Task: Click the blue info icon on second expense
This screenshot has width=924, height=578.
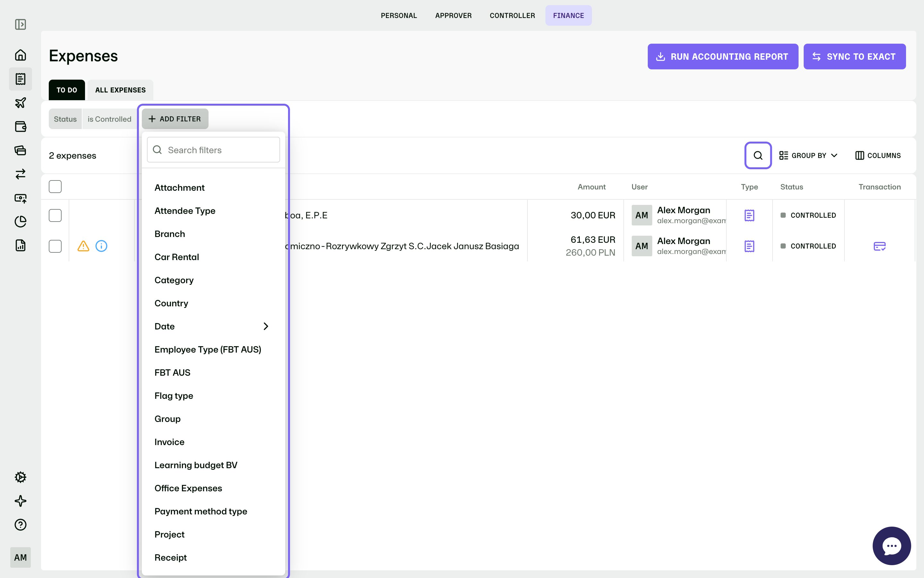Action: [x=101, y=246]
